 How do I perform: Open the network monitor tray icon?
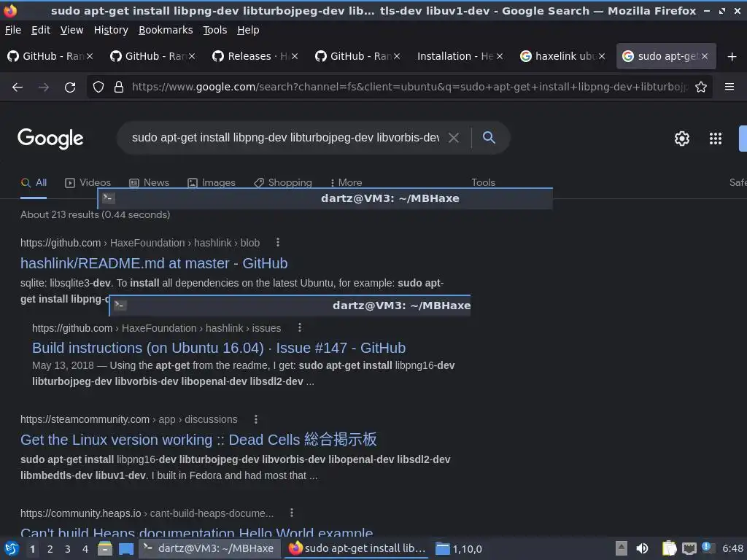[689, 548]
